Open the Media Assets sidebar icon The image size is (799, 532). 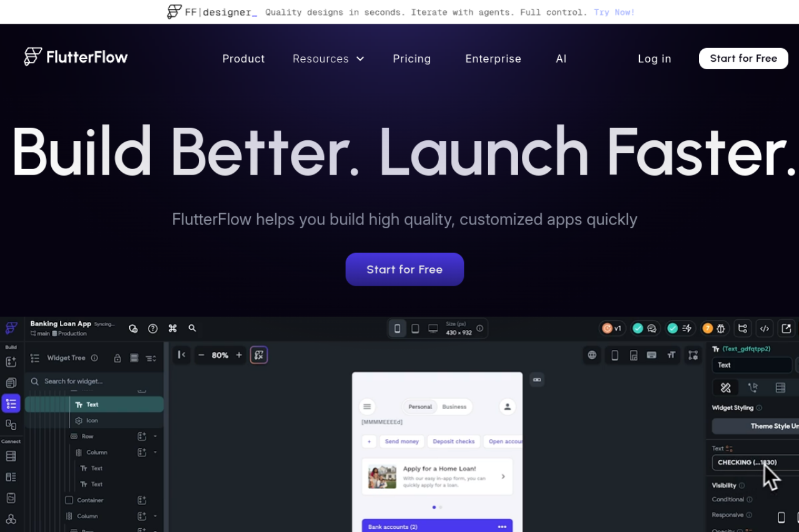point(11,498)
